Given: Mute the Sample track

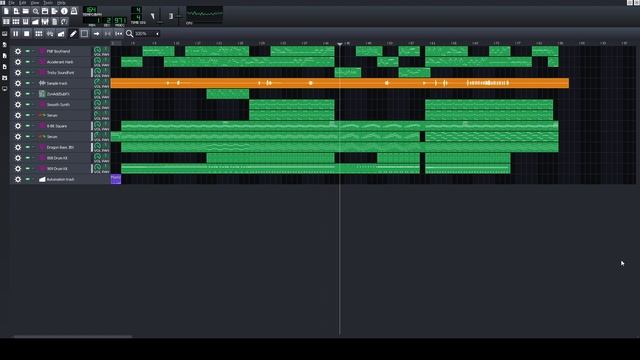Looking at the screenshot, I should pos(28,83).
